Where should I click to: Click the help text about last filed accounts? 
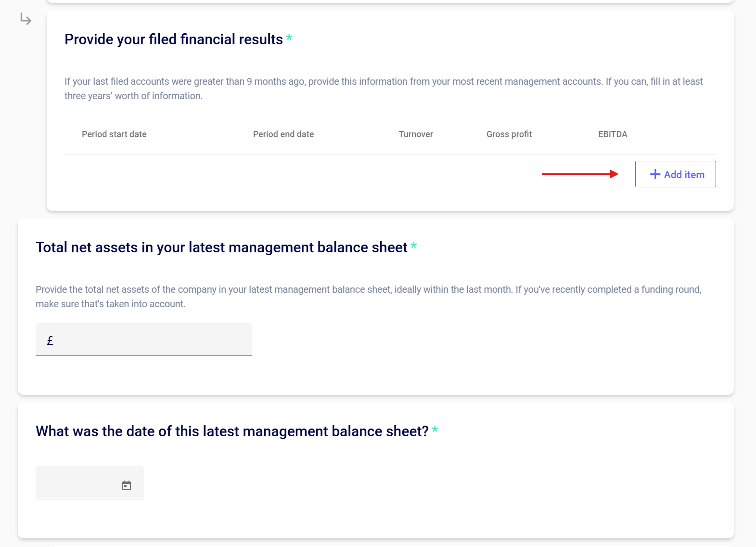(x=384, y=89)
